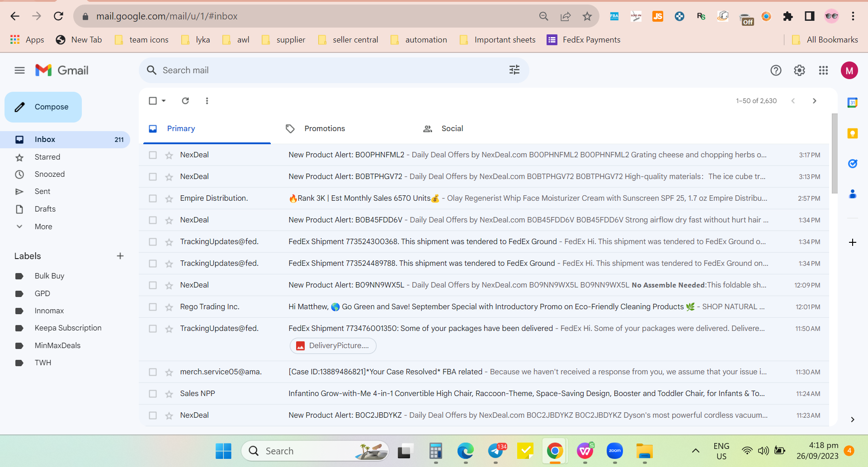Select the Sales NPP email checkbox
The width and height of the screenshot is (868, 467).
(x=153, y=394)
